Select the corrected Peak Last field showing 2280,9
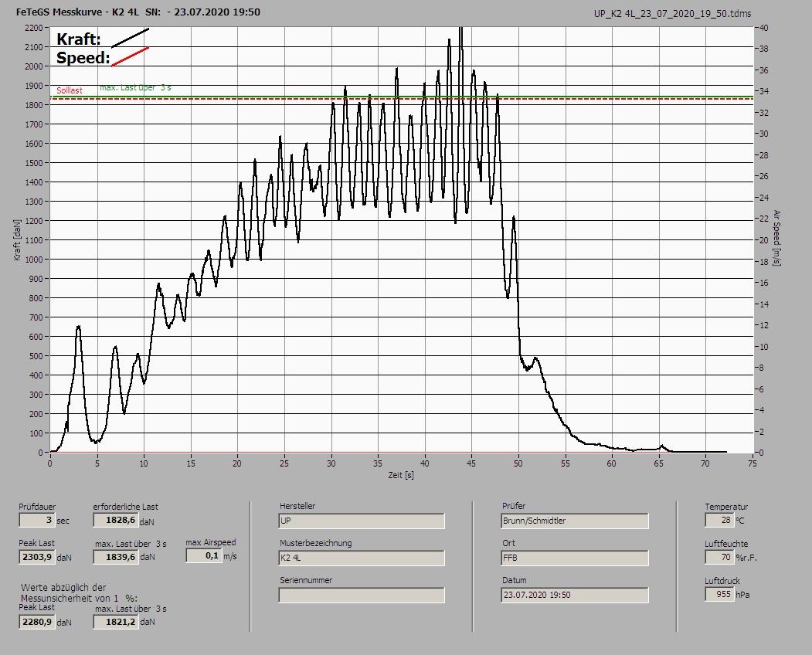The width and height of the screenshot is (812, 655). pyautogui.click(x=37, y=622)
